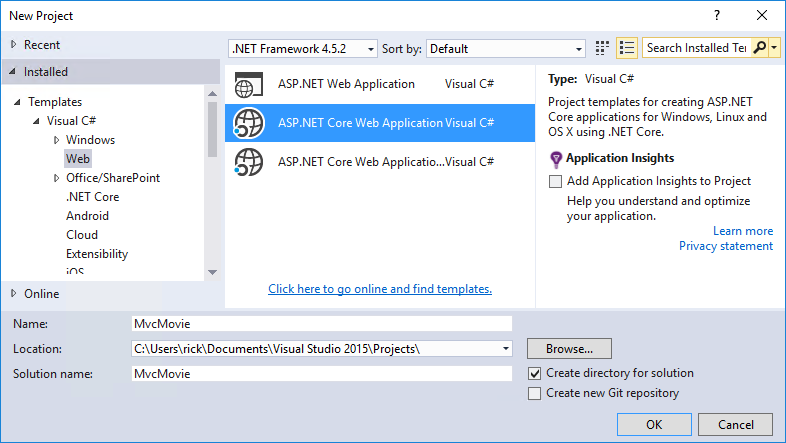The image size is (786, 443).
Task: Select the .NET Core template category
Action: [x=92, y=197]
